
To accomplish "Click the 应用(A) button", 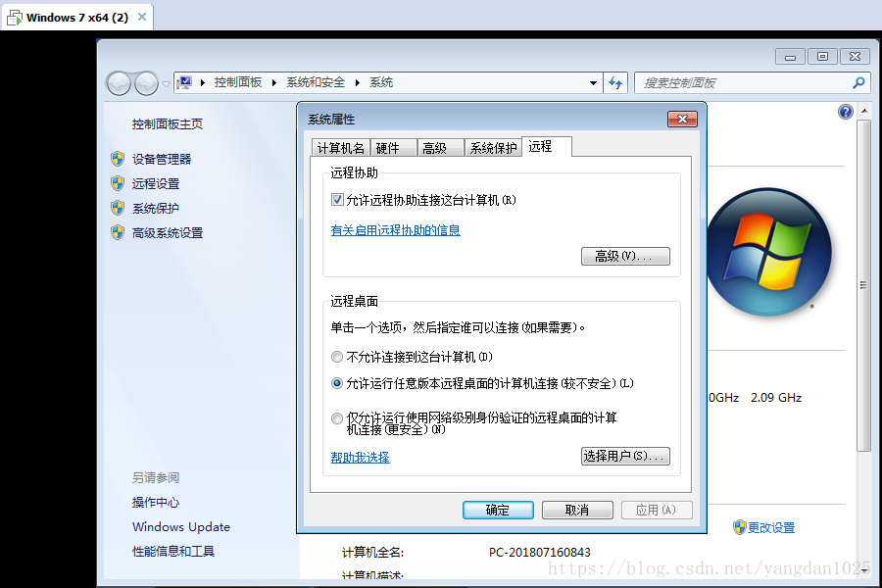I will point(657,510).
